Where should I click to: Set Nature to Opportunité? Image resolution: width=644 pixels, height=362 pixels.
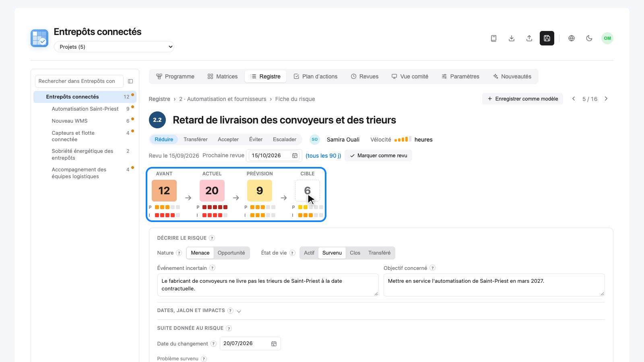pyautogui.click(x=231, y=253)
